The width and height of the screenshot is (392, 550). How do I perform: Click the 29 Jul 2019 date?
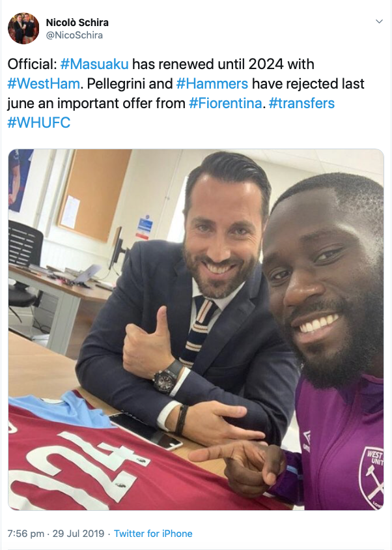point(79,534)
